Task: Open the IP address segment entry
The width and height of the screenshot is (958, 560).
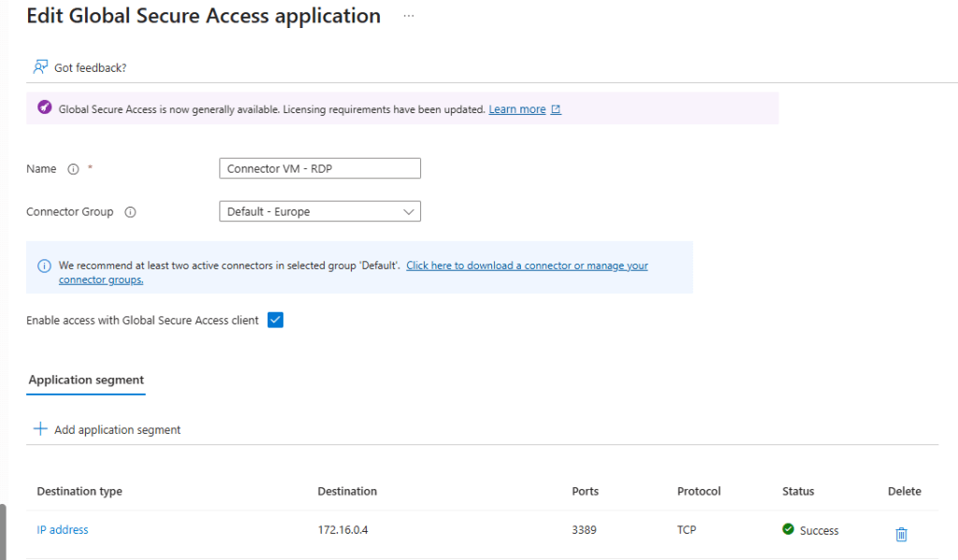Action: coord(63,530)
